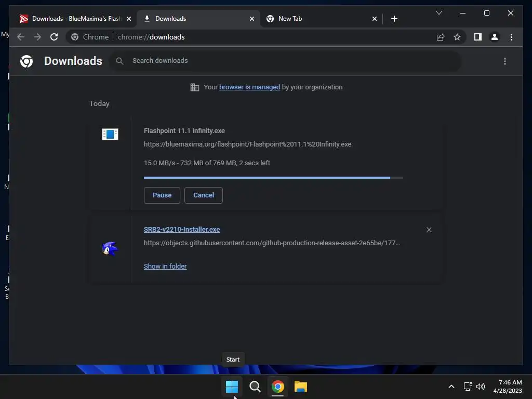Focus the Search downloads field

tap(285, 61)
